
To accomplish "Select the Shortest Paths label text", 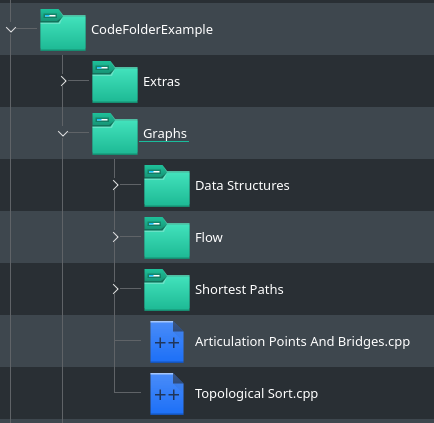I will (x=239, y=290).
